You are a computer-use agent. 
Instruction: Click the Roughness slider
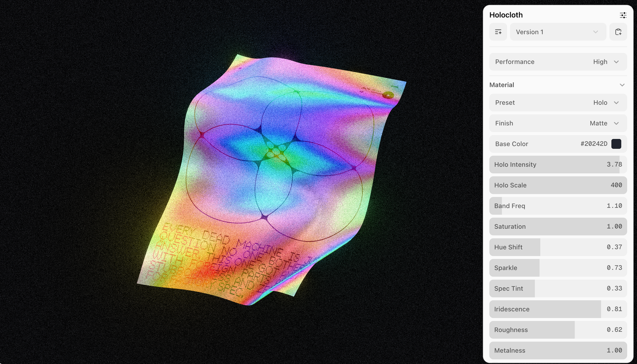pyautogui.click(x=558, y=330)
